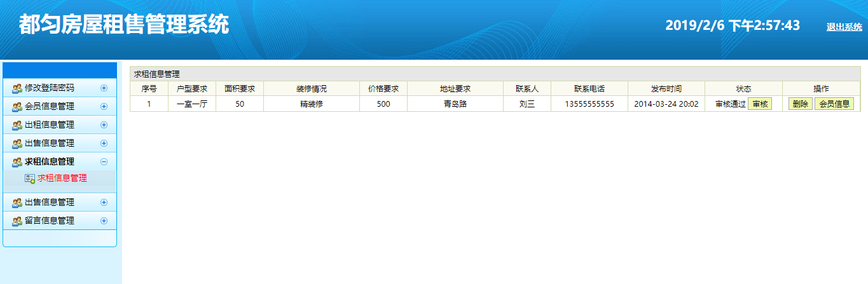868x284 pixels.
Task: Click the 联系人 column header
Action: pos(527,88)
